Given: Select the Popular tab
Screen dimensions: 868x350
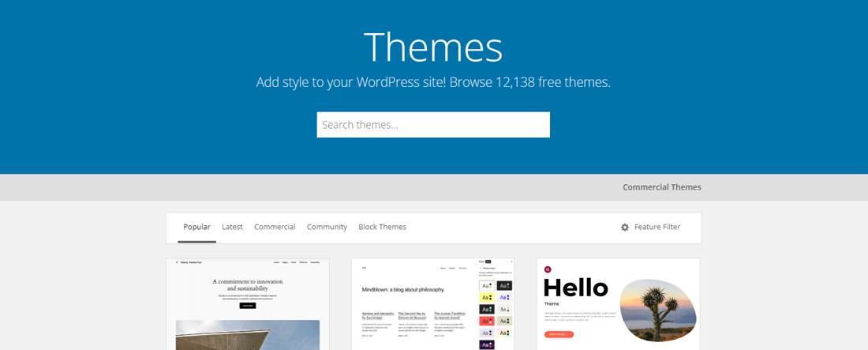Looking at the screenshot, I should 196,227.
